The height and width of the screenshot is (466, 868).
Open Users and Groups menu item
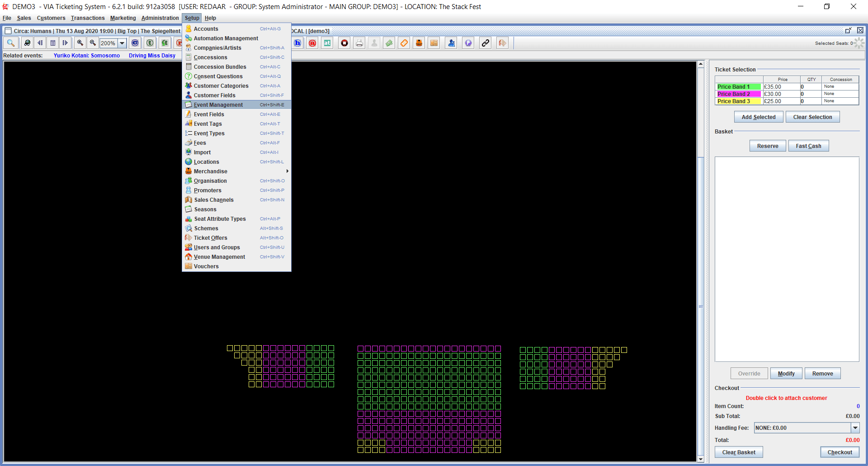pos(217,247)
